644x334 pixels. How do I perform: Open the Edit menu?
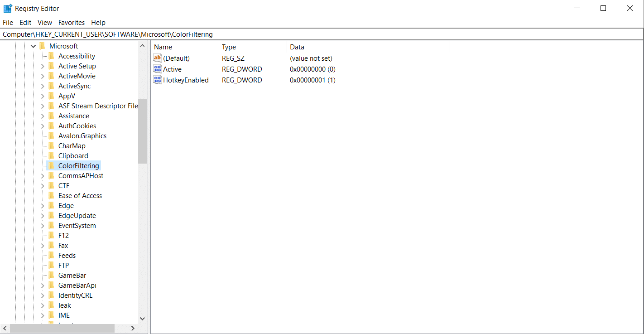tap(25, 22)
